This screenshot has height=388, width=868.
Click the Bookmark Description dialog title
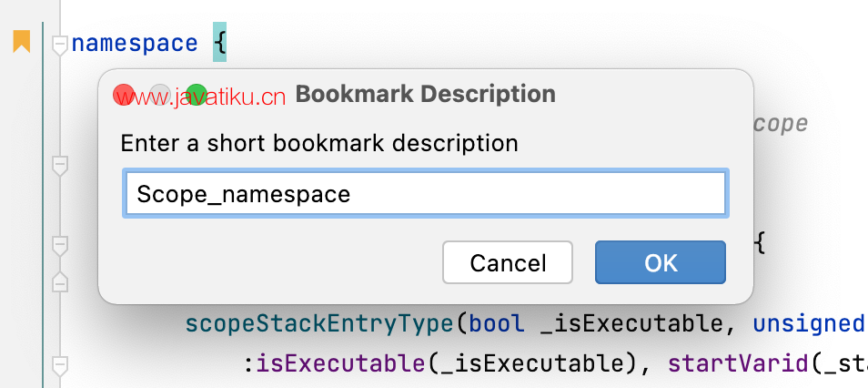[425, 94]
